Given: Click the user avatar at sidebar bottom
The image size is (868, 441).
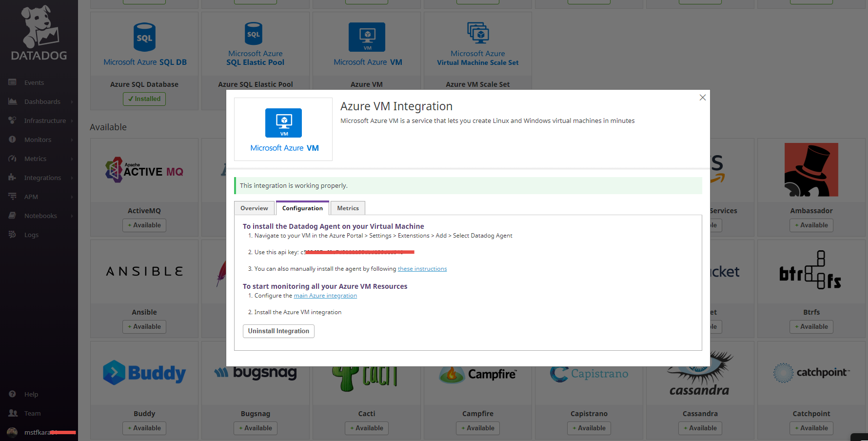Looking at the screenshot, I should point(12,432).
